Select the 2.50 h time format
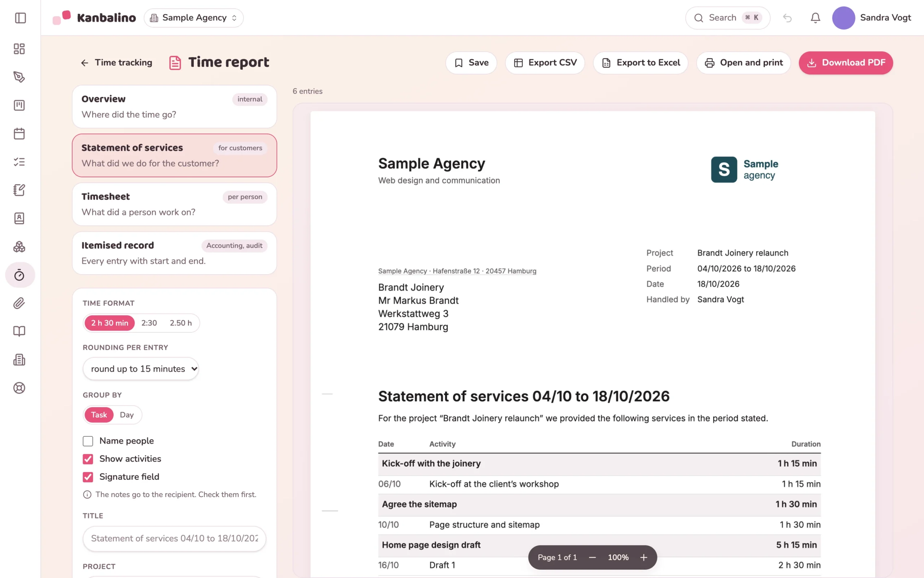 tap(180, 323)
